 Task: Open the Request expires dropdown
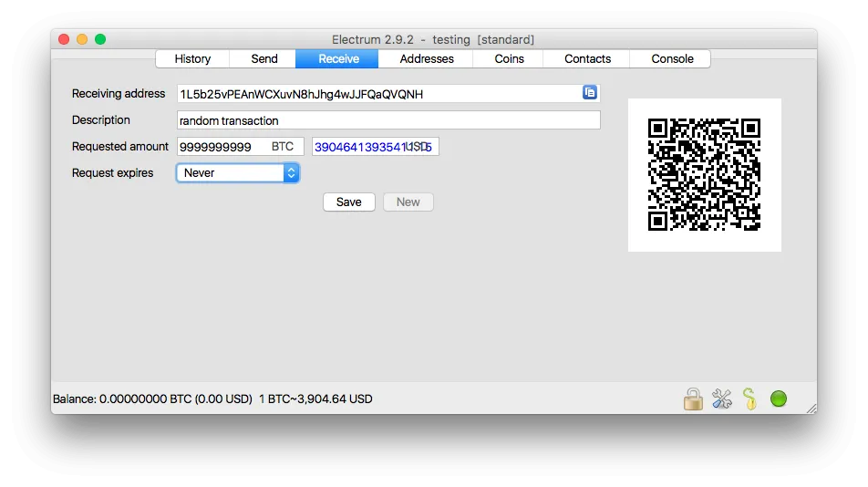coord(238,172)
